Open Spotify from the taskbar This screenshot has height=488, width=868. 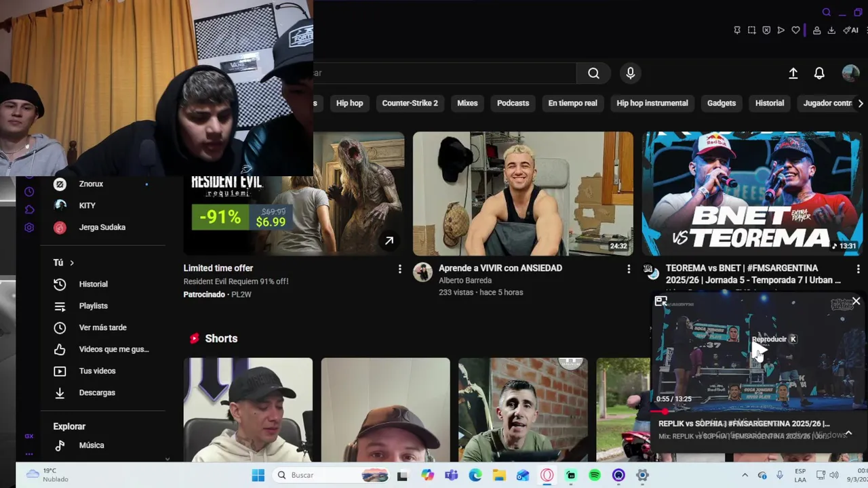pos(595,475)
